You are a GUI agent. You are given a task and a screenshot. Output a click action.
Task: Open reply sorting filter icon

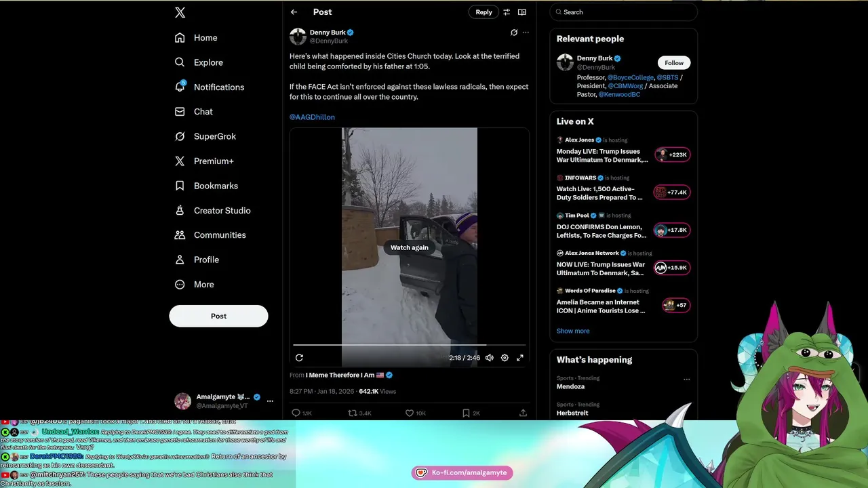click(x=506, y=12)
